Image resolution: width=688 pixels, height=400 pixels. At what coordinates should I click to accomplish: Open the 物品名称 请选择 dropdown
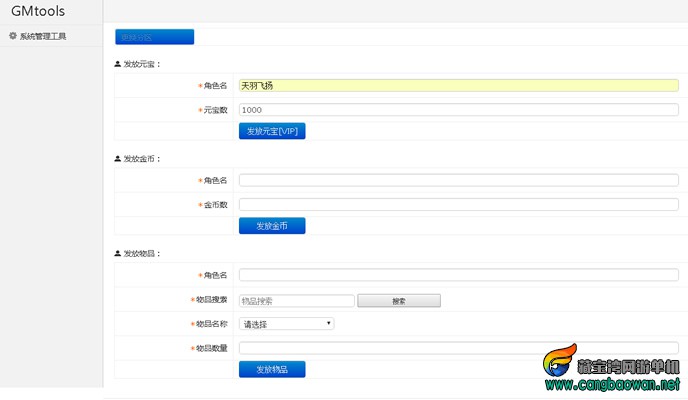287,324
